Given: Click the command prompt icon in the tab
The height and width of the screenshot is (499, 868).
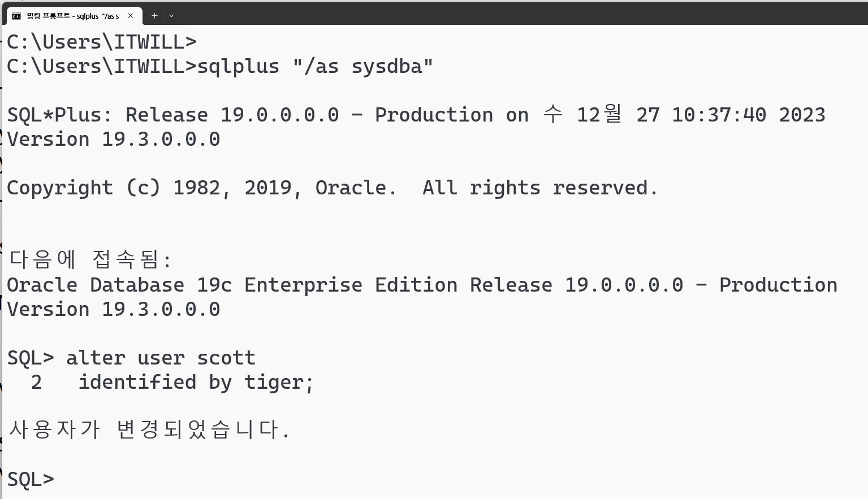Looking at the screenshot, I should pos(16,16).
